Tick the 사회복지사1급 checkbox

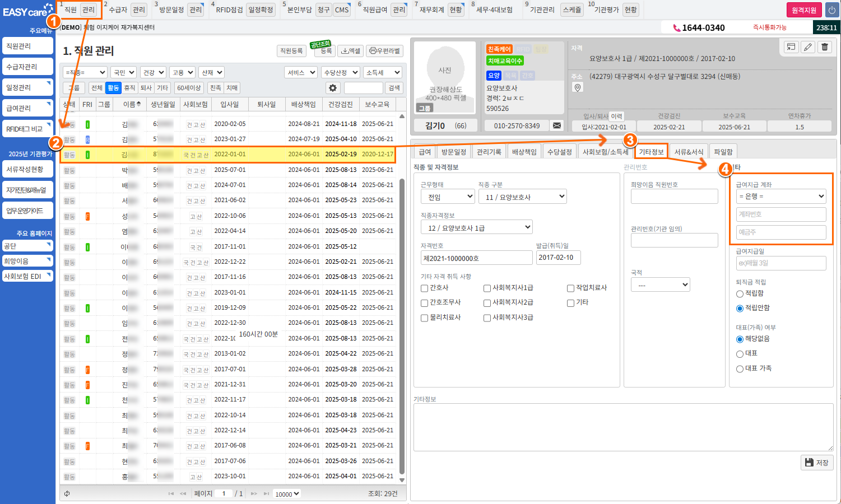[x=487, y=288]
